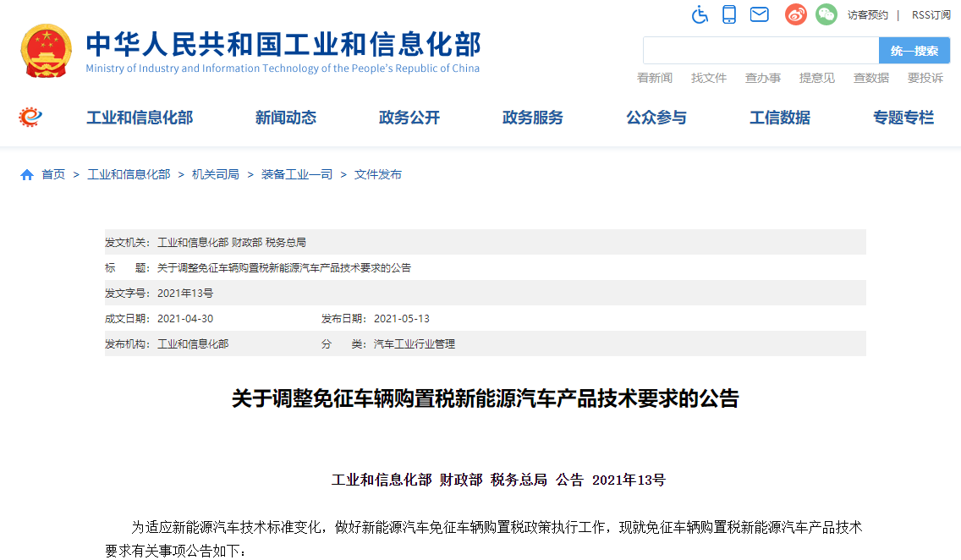Screen dimensions: 961x560
Task: Open 政务公开 navigation menu
Action: (409, 117)
